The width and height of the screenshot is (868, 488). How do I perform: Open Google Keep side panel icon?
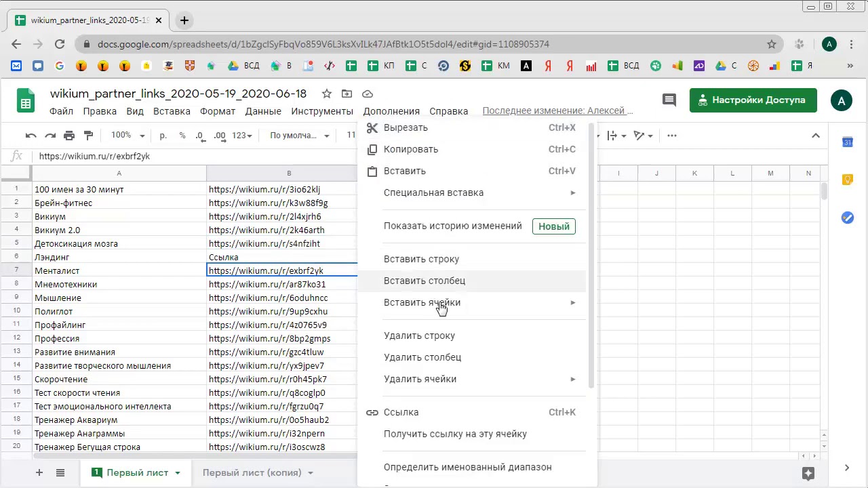click(x=848, y=180)
